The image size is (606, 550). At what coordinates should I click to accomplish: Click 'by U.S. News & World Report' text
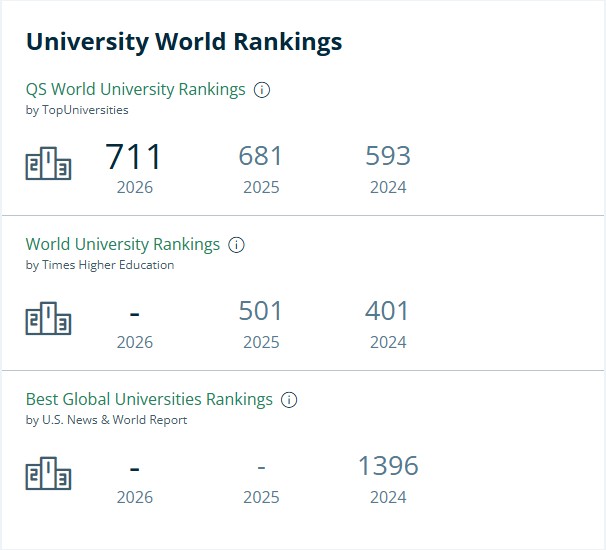tap(106, 420)
